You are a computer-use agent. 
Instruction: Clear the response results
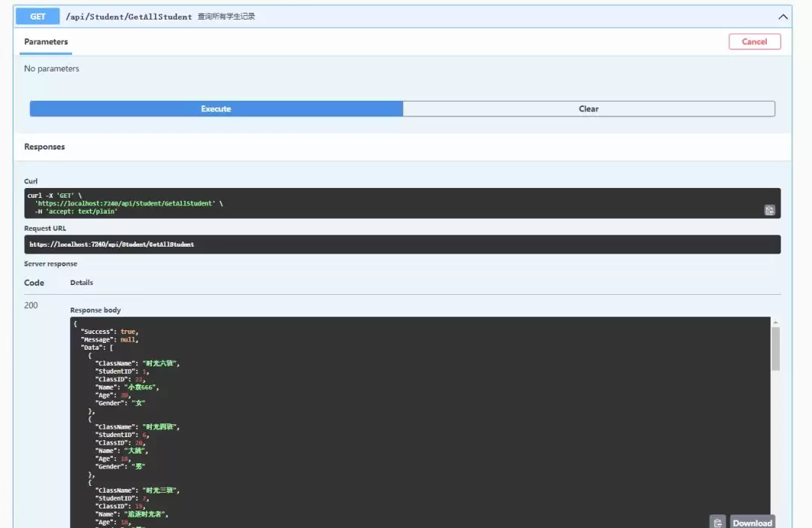[x=589, y=109]
